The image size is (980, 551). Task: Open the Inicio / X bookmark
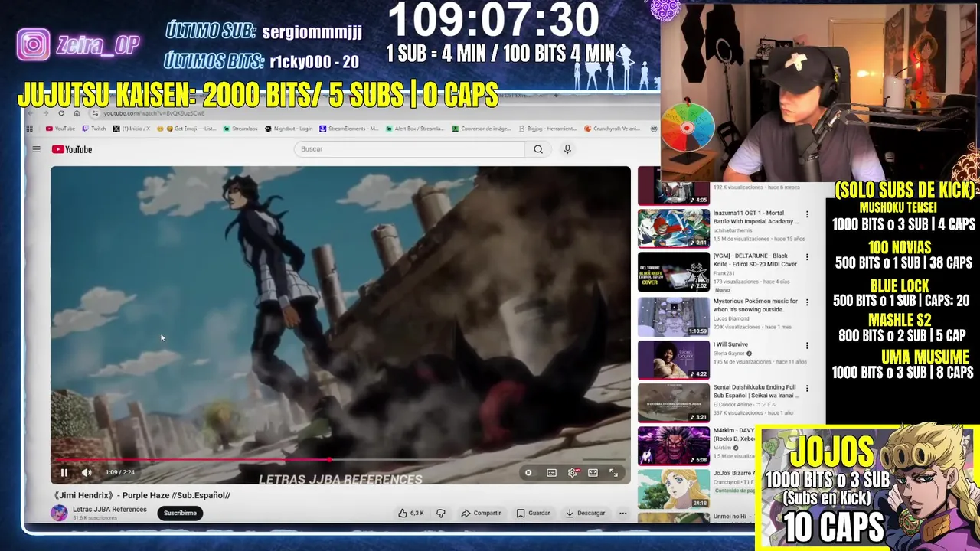[132, 129]
